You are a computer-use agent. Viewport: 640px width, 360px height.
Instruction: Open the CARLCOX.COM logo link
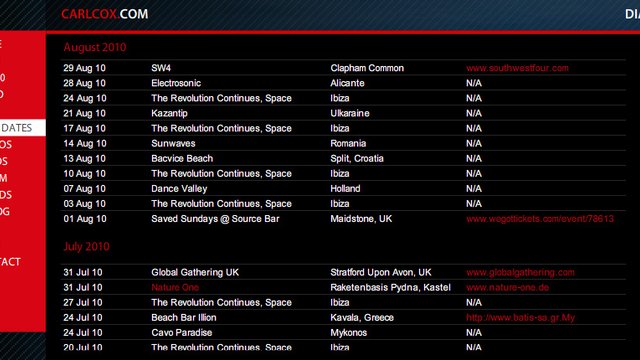(x=104, y=14)
